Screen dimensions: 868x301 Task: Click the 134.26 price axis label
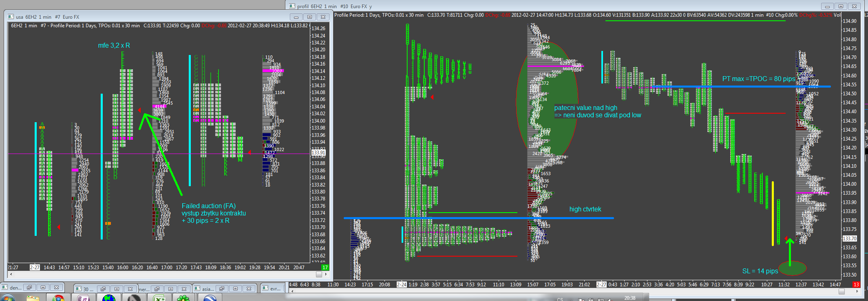pyautogui.click(x=318, y=29)
